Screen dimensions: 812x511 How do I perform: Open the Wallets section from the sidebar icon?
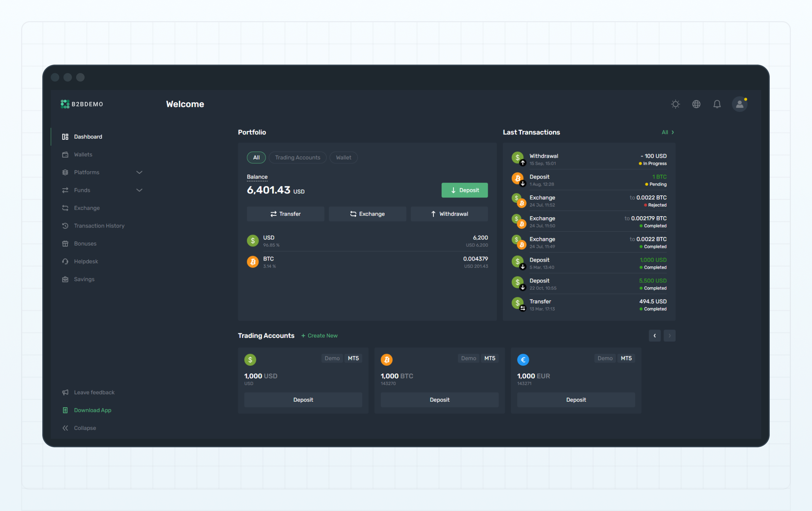coord(65,154)
